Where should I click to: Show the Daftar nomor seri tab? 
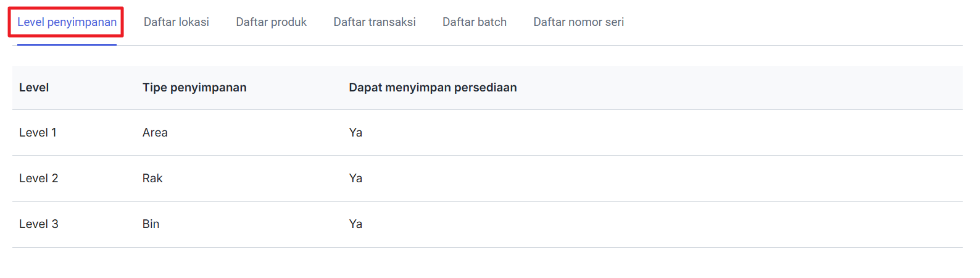(578, 22)
